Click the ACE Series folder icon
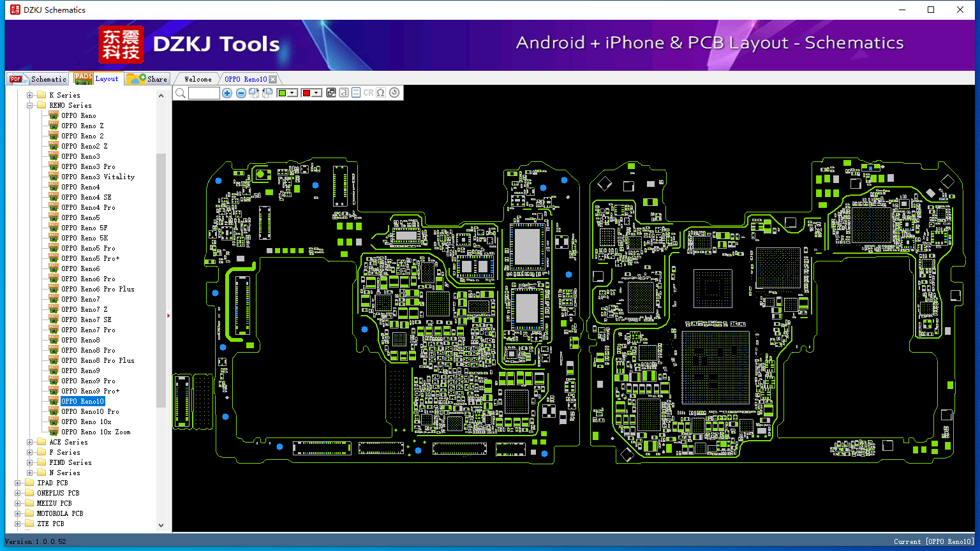 tap(41, 442)
